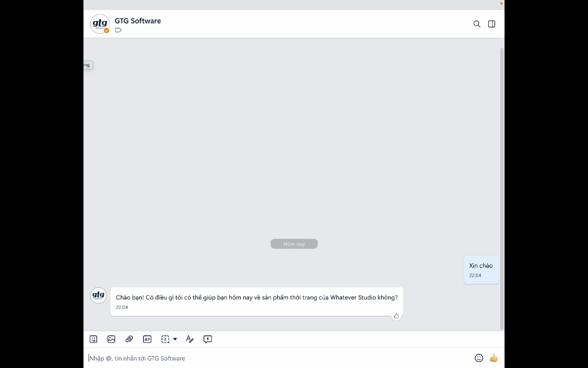The image size is (588, 368).
Task: Search within the conversation
Action: click(x=477, y=24)
